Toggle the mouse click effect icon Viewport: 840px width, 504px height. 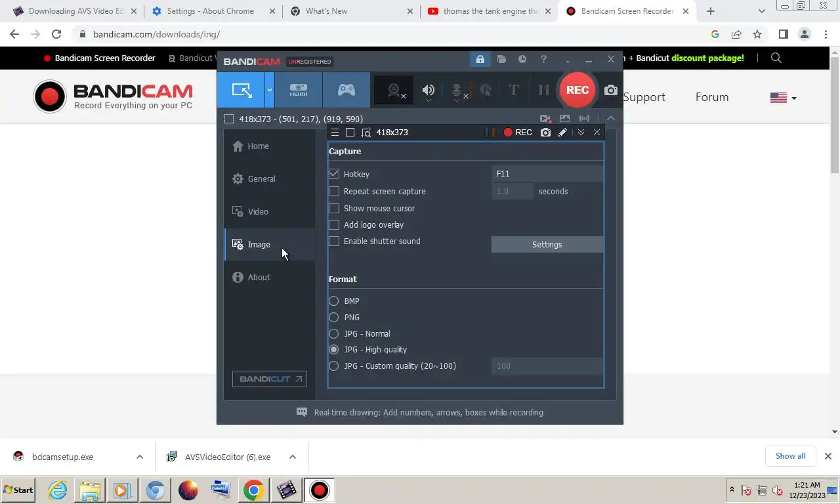point(486,91)
